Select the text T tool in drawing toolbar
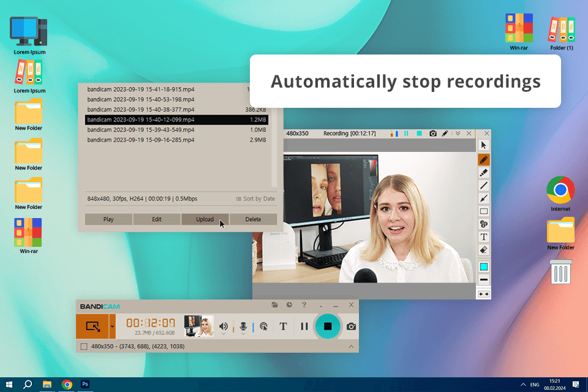This screenshot has height=392, width=588. click(483, 237)
